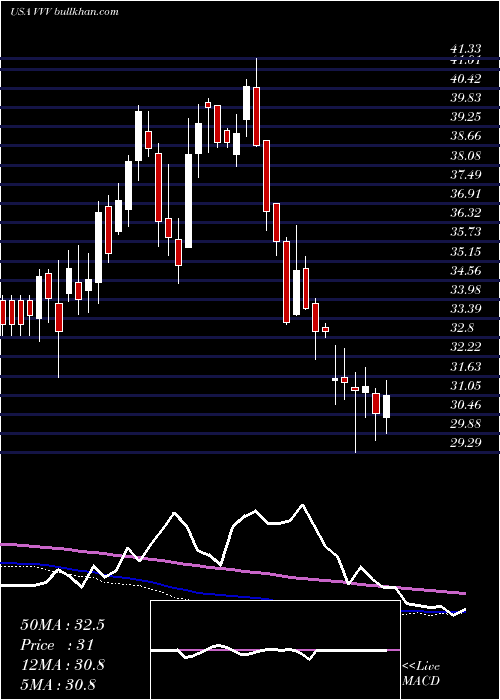
Task: Click the '12MA : 30.8' readout
Action: (x=62, y=665)
